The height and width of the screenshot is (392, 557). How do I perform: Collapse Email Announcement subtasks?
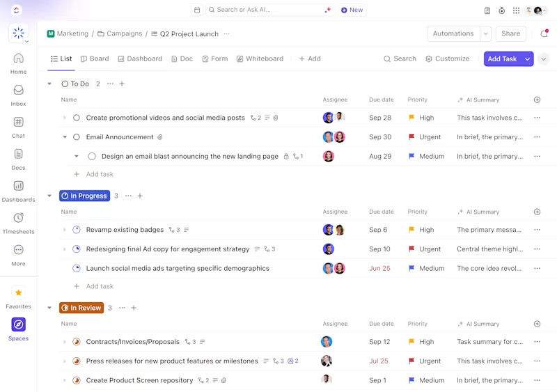coord(65,137)
